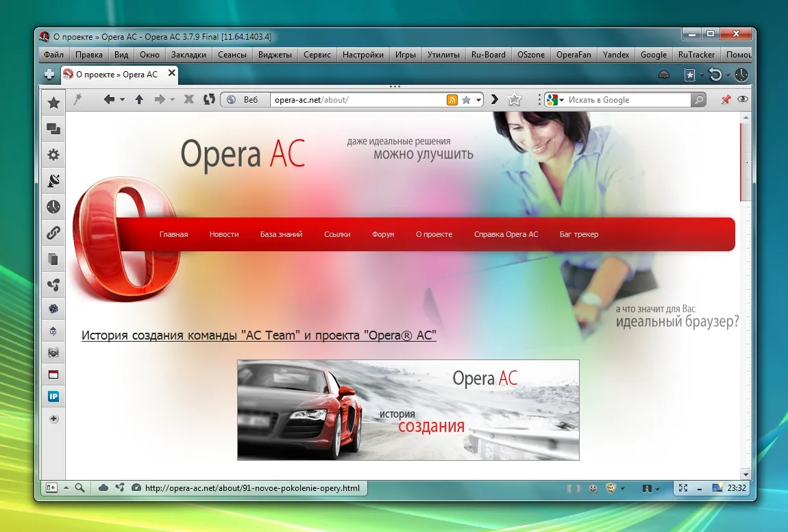Toggle the red pushpin icon
Viewport: 788px width, 532px height.
coord(726,100)
